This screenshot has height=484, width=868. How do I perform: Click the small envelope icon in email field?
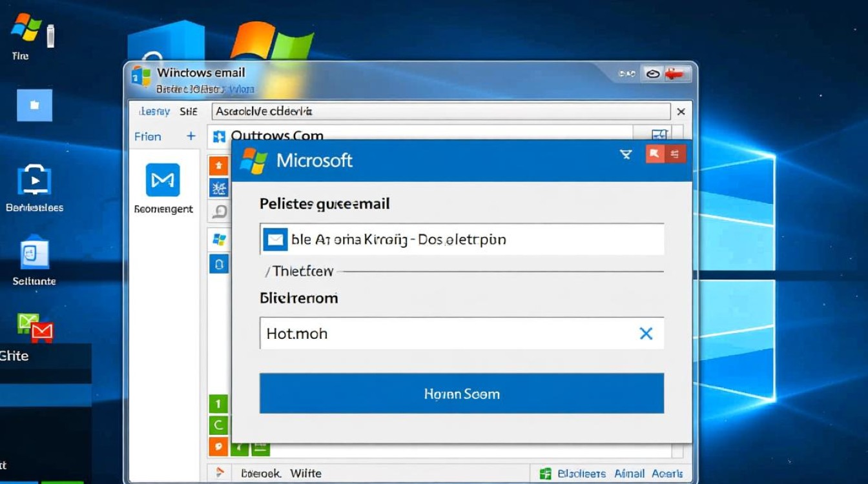(x=275, y=240)
